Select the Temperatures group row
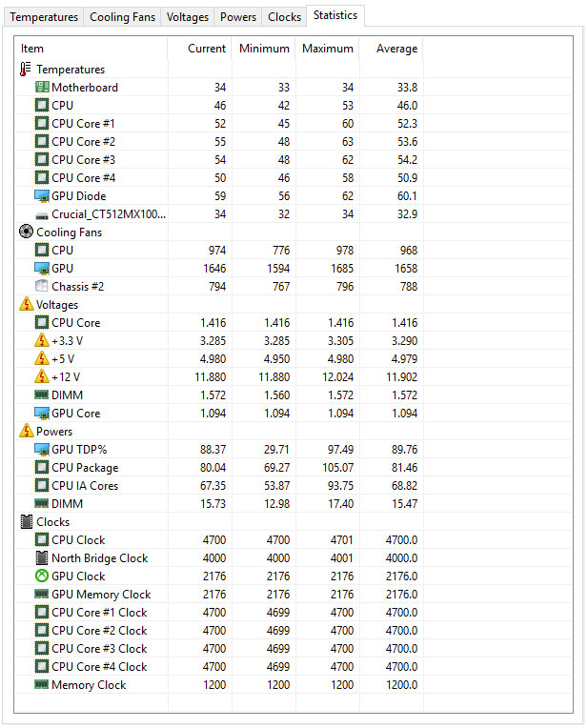This screenshot has height=728, width=588. 71,70
